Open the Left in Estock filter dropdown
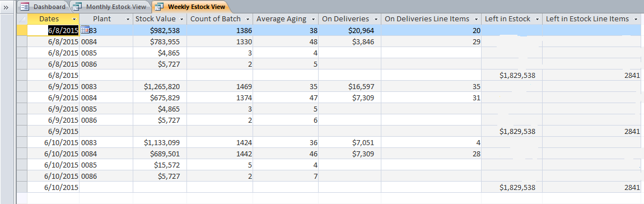 (538, 19)
